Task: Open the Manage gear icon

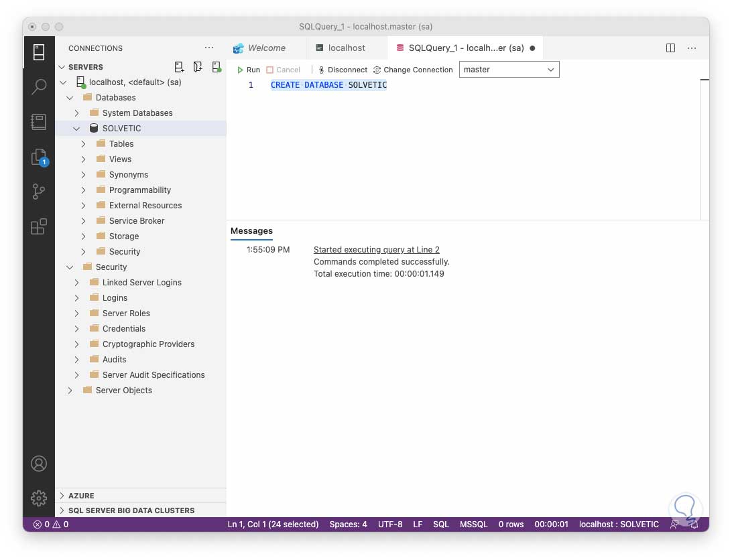Action: pyautogui.click(x=39, y=498)
